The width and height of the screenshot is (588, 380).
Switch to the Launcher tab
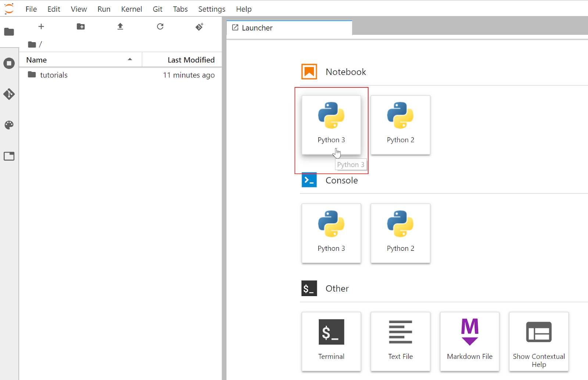pyautogui.click(x=257, y=28)
